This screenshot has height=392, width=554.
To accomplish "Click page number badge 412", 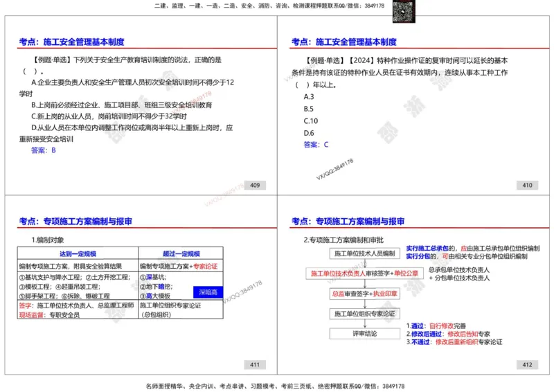I will coord(527,365).
